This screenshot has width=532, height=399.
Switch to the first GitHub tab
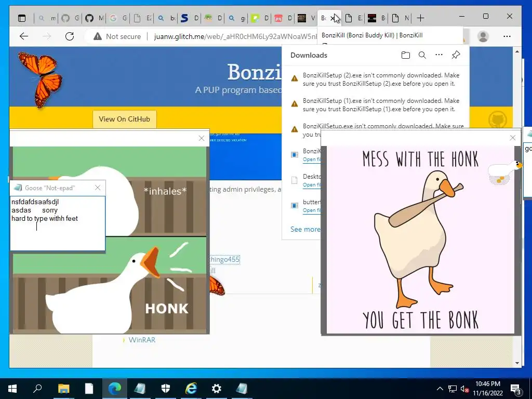[71, 18]
